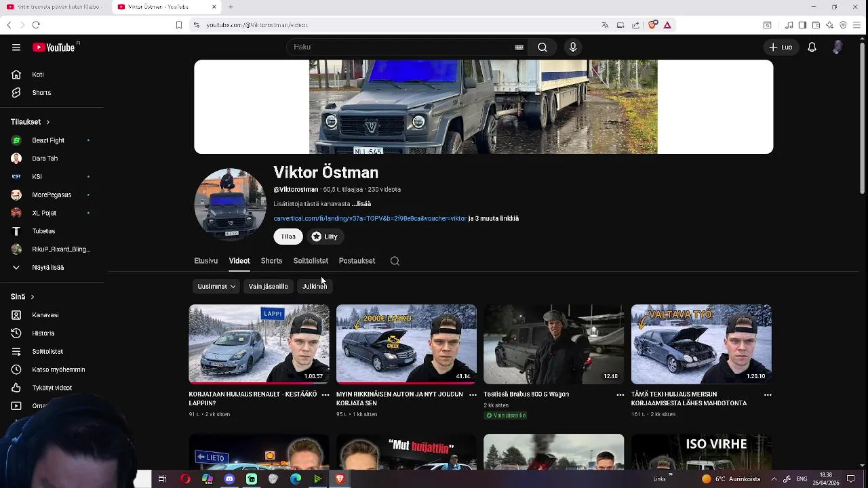Screen dimensions: 868x488
Task: Open the notifications bell
Action: click(812, 47)
